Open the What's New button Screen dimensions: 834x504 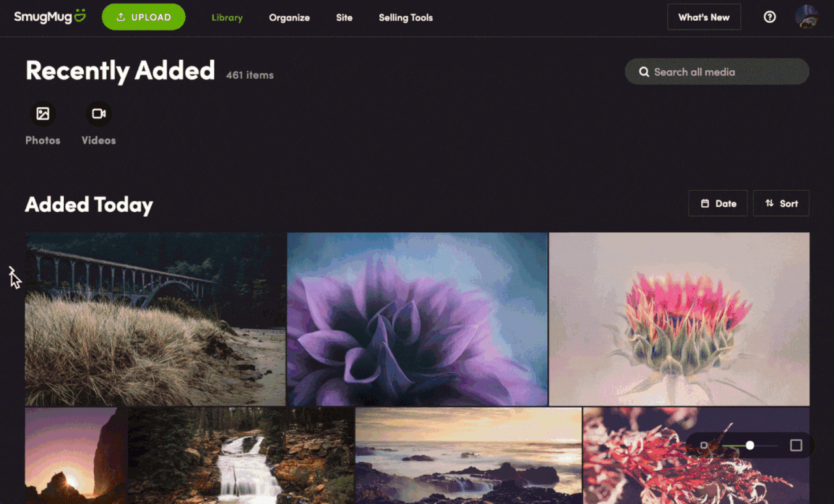click(x=704, y=17)
